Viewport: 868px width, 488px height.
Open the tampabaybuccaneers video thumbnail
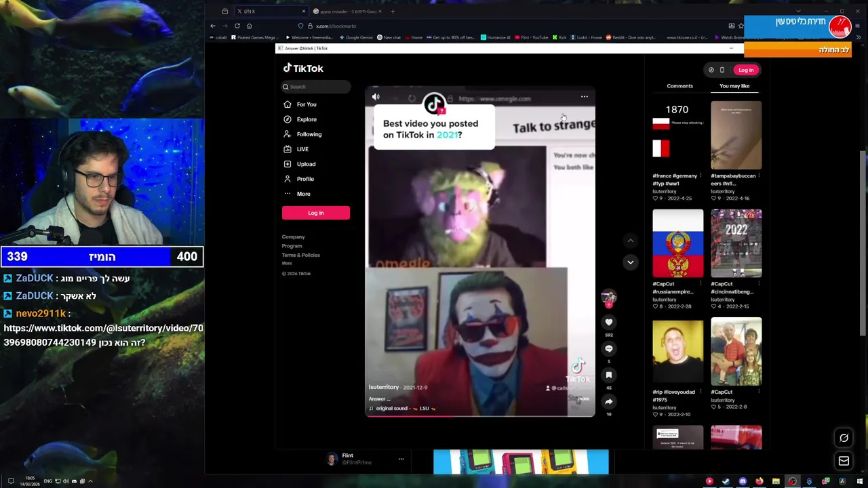(736, 135)
